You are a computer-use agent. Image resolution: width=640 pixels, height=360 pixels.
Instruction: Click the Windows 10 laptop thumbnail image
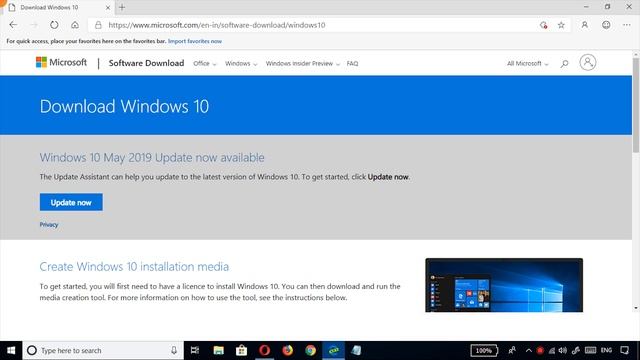(x=504, y=285)
